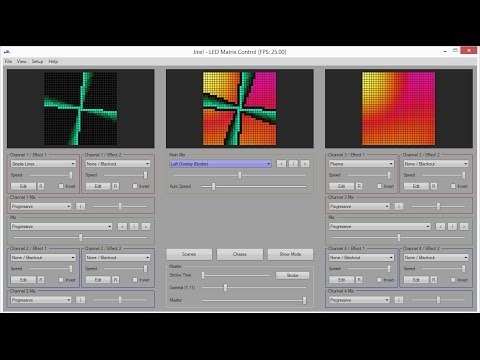Viewport: 480px width, 360px height.
Task: Click Channel 1 Effect 1 Speed slider handle
Action: pos(70,175)
